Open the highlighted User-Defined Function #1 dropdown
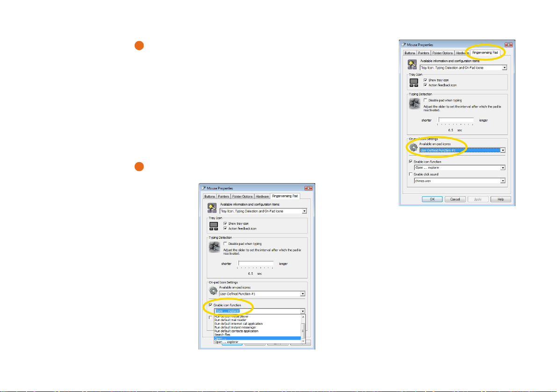Screen dimensions: 557x392 click(x=462, y=150)
